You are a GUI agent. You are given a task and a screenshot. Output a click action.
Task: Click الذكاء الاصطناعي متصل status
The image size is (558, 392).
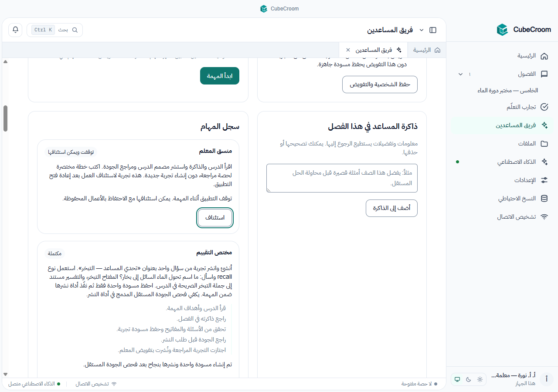34,384
